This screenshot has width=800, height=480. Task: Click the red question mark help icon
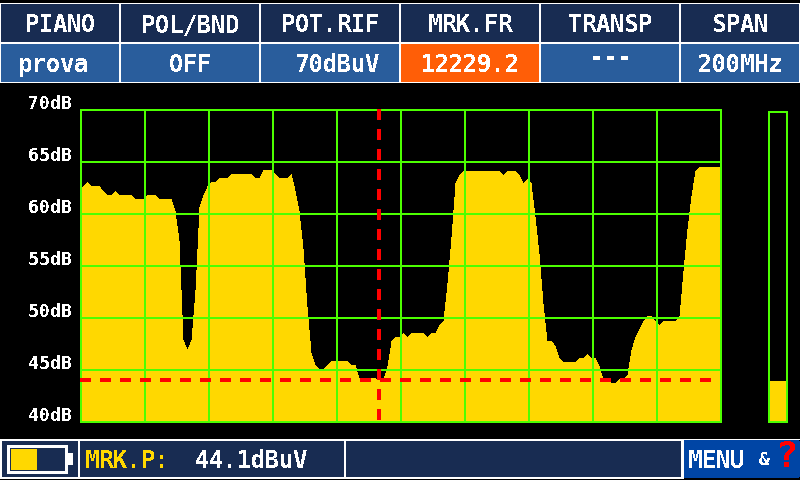[787, 454]
